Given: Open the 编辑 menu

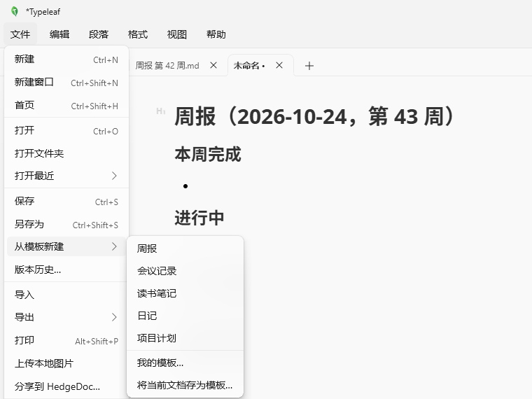Looking at the screenshot, I should click(x=59, y=34).
